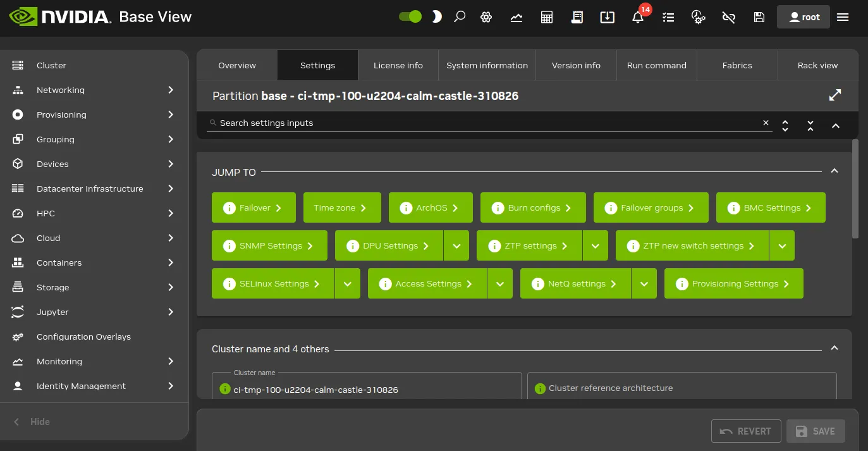This screenshot has height=451, width=868.
Task: Switch to the Overview tab
Action: coord(237,65)
